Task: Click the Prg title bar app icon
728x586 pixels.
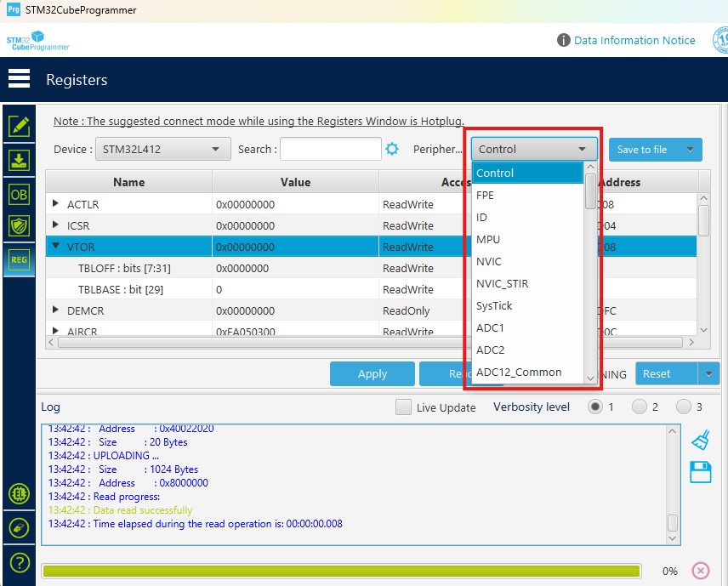Action: point(14,9)
